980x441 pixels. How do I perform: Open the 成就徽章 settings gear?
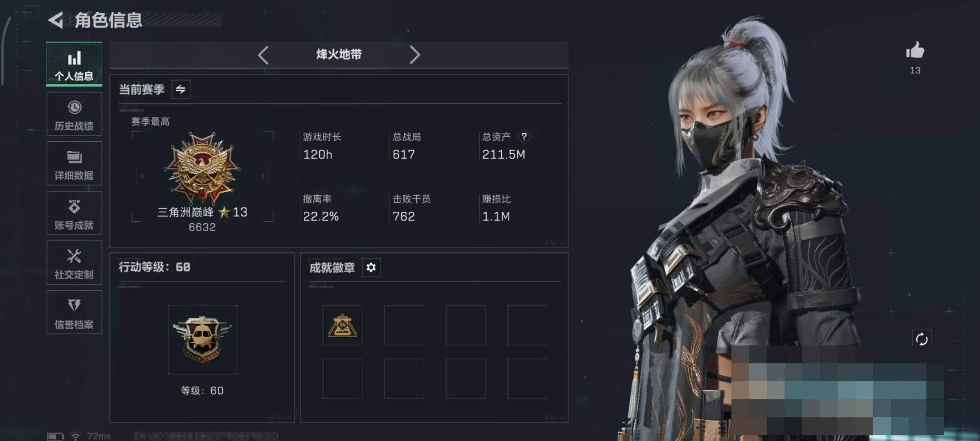coord(371,267)
